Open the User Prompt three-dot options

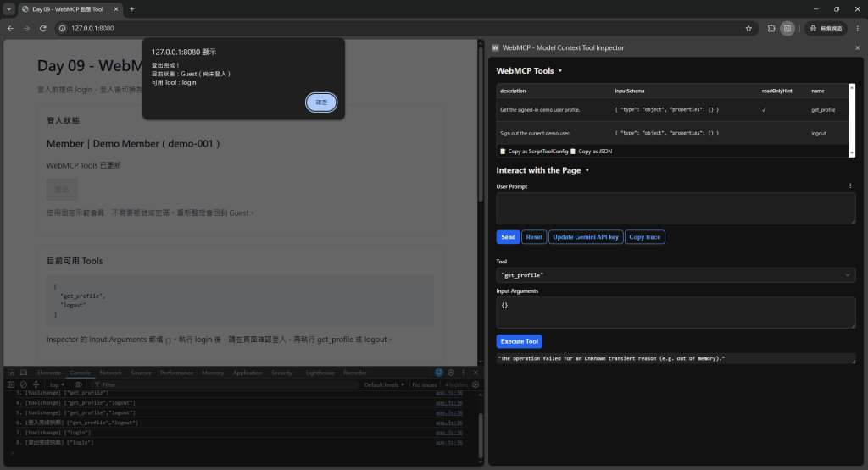coord(850,186)
